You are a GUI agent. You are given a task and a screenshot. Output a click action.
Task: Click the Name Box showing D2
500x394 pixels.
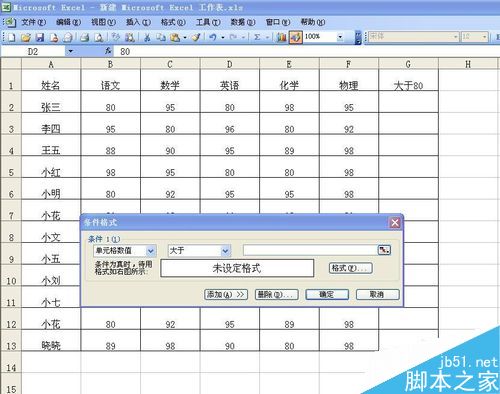(33, 51)
